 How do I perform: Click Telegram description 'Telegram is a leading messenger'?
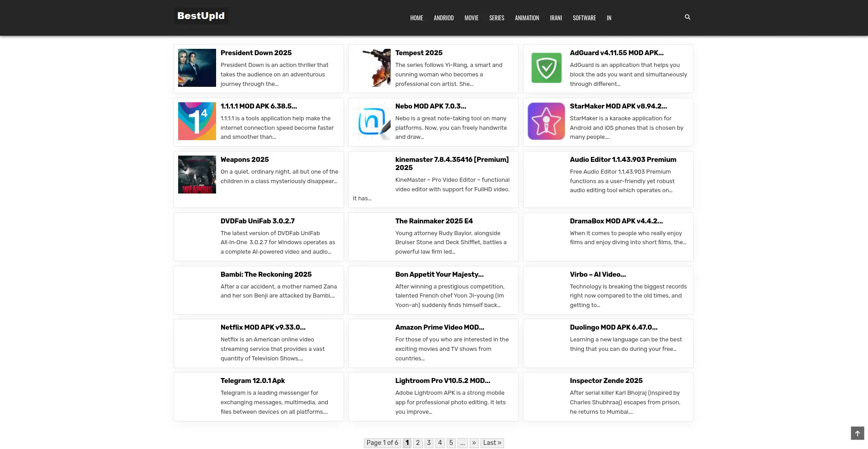[x=274, y=402]
